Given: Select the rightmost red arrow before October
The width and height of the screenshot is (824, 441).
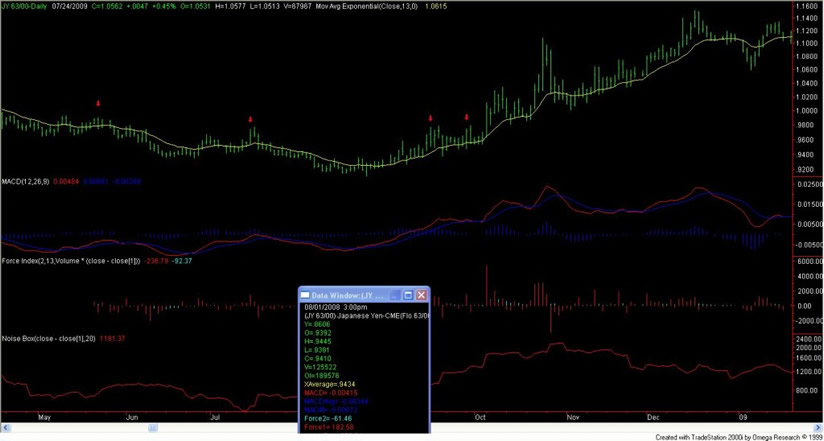Looking at the screenshot, I should point(466,118).
